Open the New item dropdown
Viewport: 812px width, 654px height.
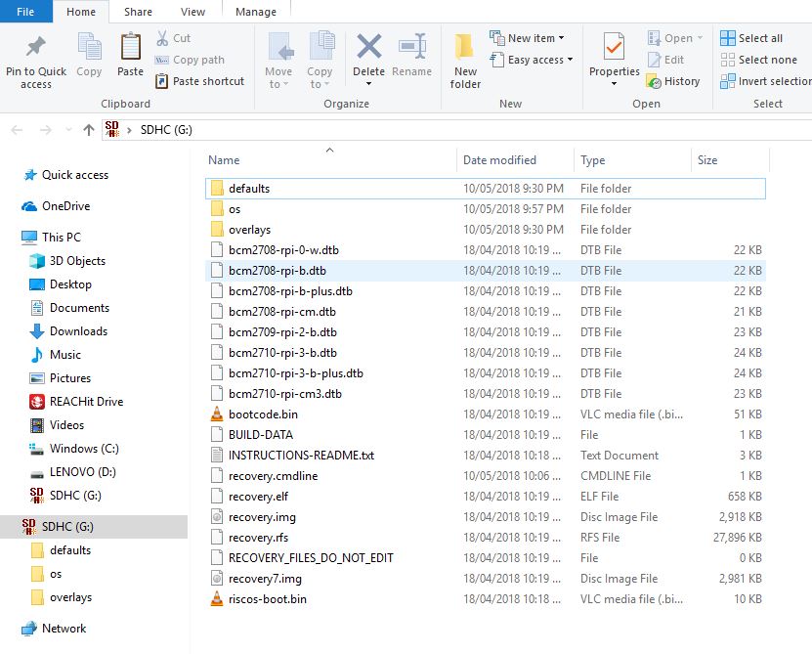(528, 38)
